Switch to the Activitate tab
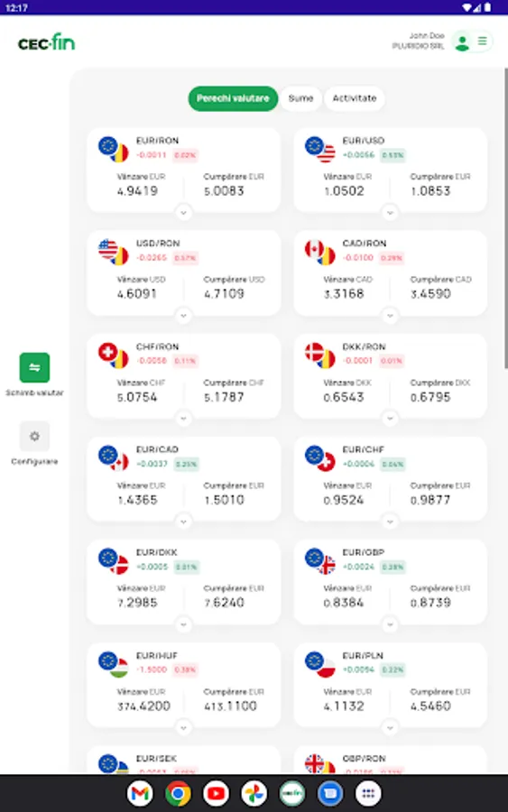 [x=355, y=98]
